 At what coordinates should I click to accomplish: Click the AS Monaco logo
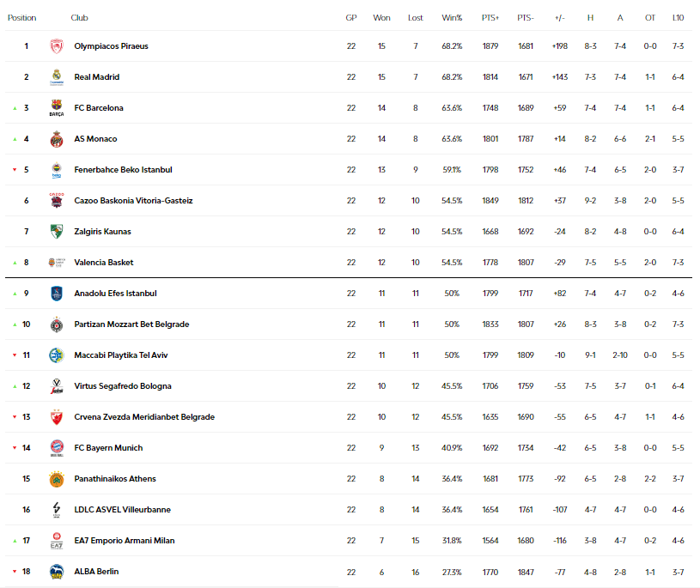tap(57, 139)
